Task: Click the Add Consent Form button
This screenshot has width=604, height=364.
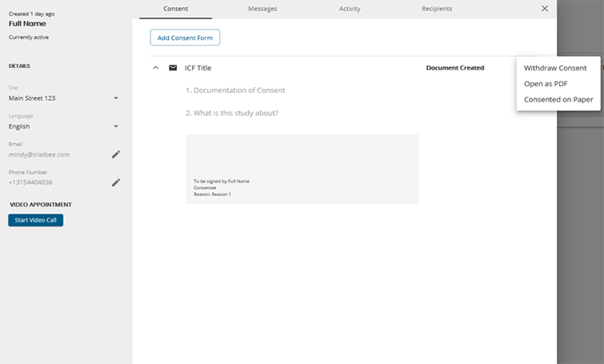Action: tap(185, 38)
